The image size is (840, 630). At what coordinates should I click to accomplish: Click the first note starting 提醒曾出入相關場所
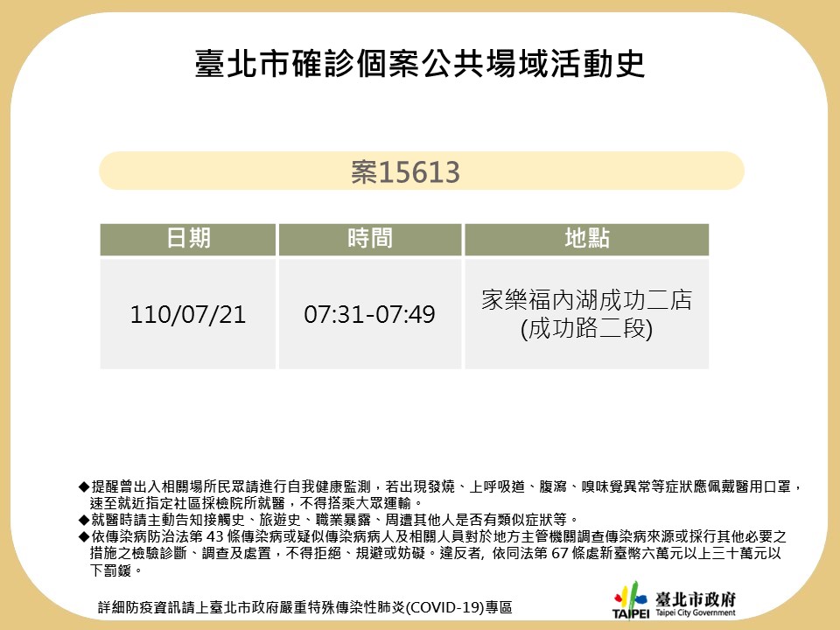pos(440,495)
